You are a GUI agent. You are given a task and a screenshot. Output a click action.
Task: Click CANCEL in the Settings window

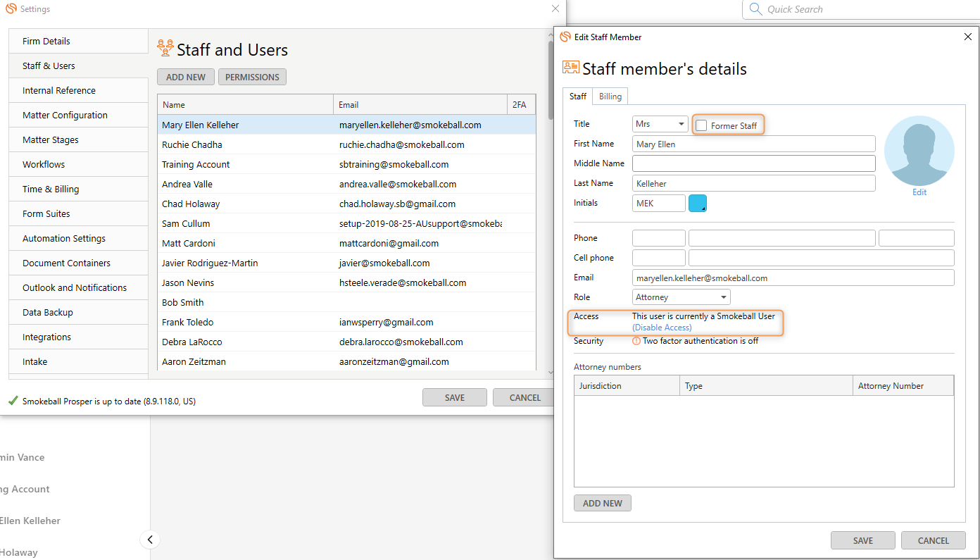[524, 397]
